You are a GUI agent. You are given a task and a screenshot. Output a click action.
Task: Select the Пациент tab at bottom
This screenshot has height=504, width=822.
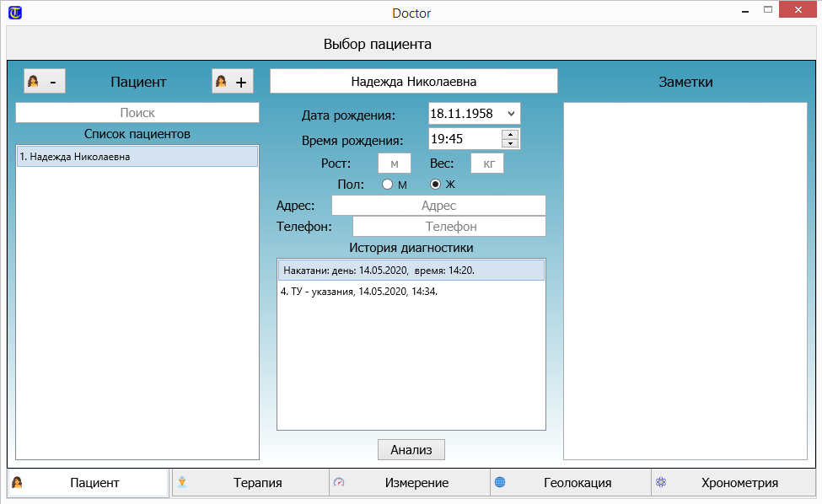[x=89, y=483]
